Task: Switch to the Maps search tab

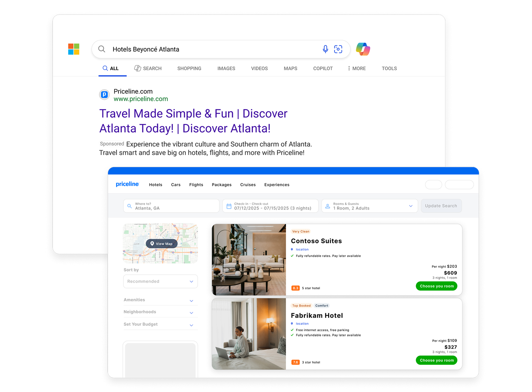Action: [290, 68]
